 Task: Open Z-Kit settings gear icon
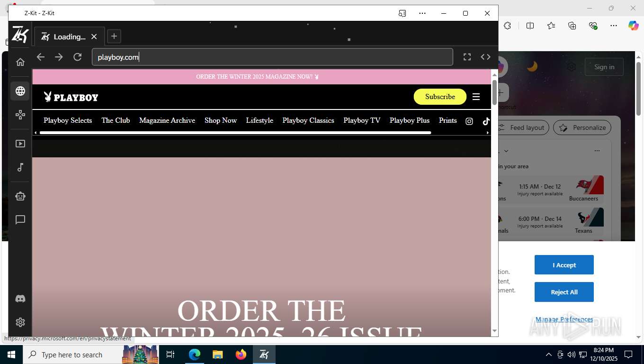coord(20,322)
